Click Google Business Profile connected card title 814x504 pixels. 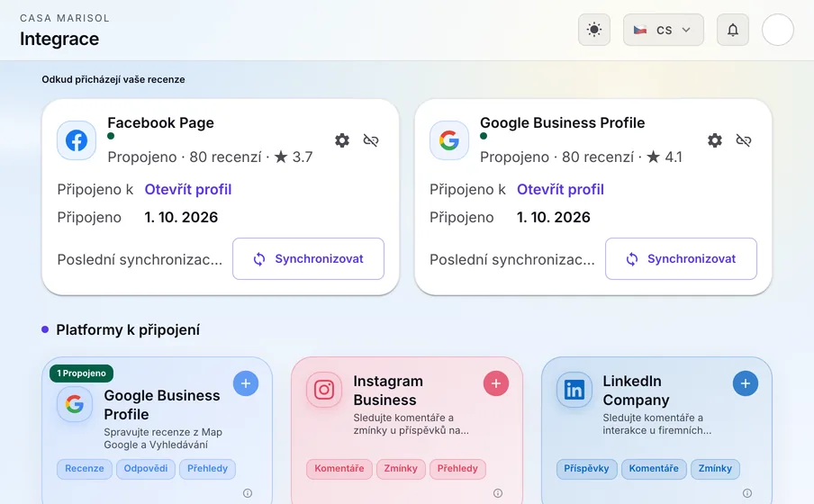click(562, 123)
